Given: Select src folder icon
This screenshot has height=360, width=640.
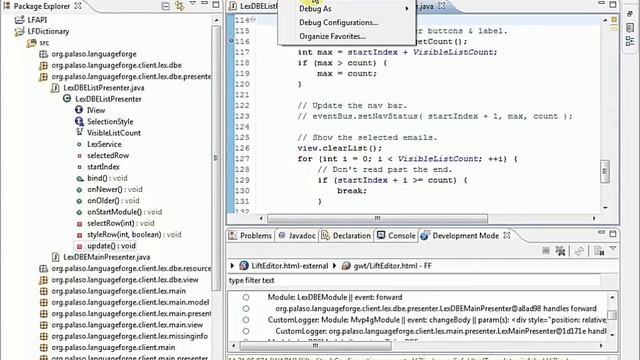Looking at the screenshot, I should tap(31, 43).
